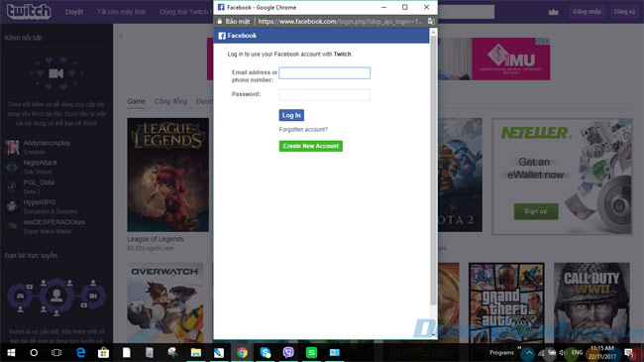Click League of Legends title text
Image resolution: width=644 pixels, height=362 pixels.
[156, 239]
